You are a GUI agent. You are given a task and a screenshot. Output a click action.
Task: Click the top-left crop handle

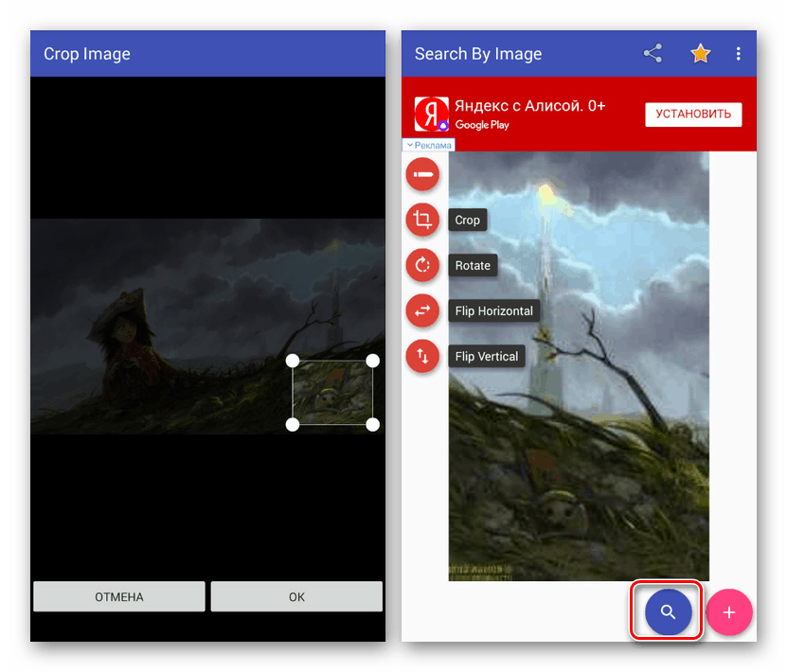(x=293, y=361)
